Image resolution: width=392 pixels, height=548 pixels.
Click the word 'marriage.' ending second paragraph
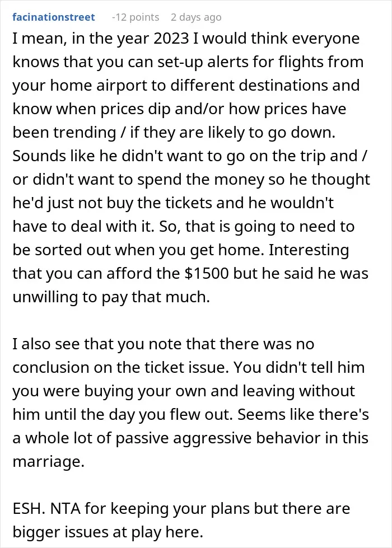pyautogui.click(x=49, y=462)
